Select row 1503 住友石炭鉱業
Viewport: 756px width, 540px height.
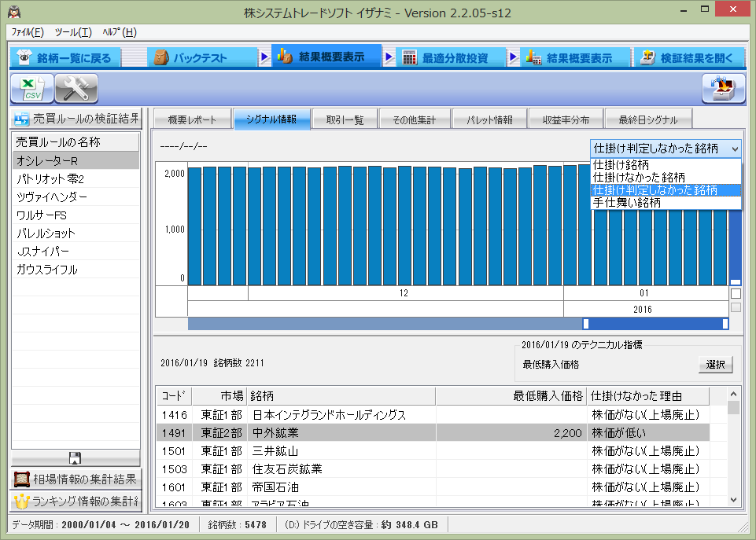click(433, 468)
